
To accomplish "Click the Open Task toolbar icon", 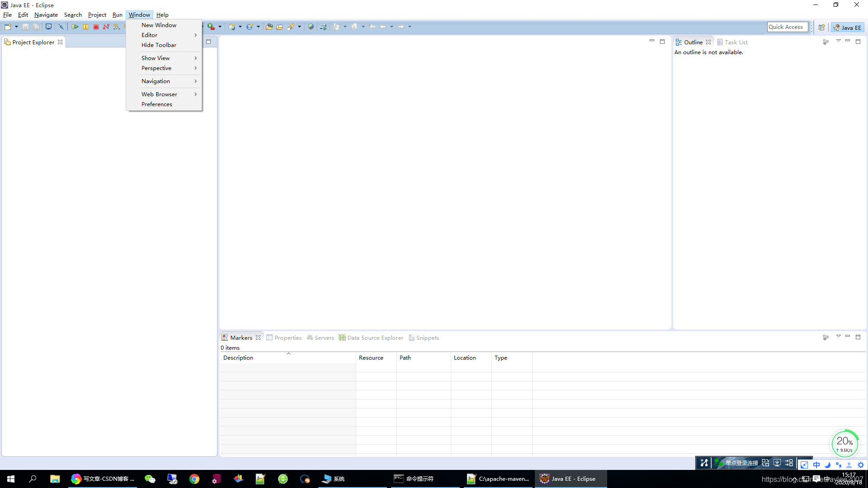I will tap(279, 27).
